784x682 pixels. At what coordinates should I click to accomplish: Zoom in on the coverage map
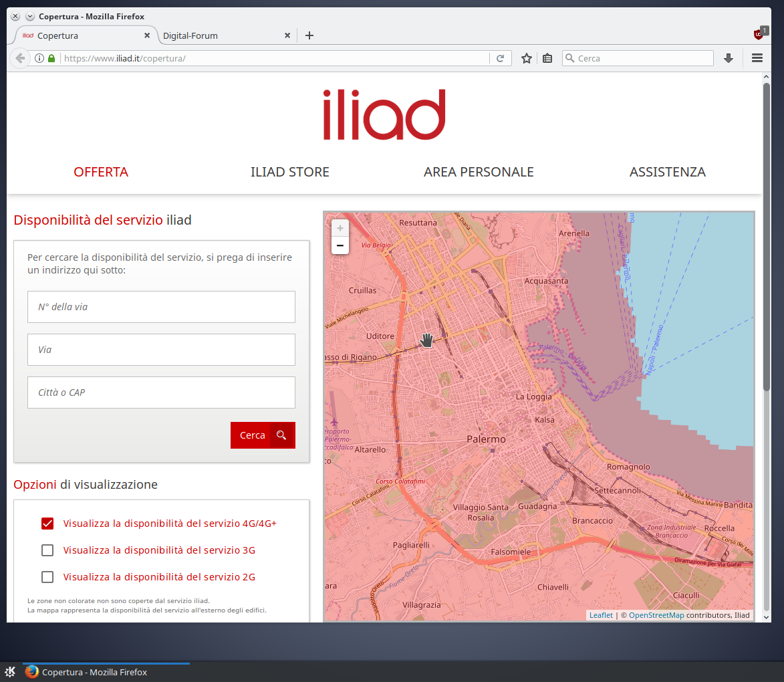[x=340, y=228]
